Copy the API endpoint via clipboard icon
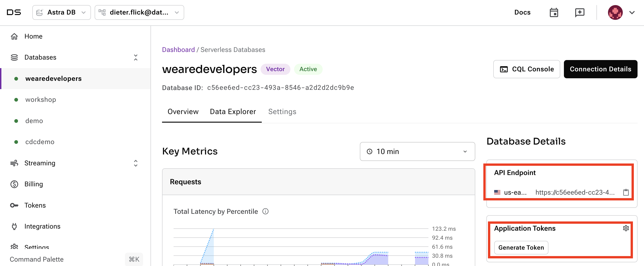The width and height of the screenshot is (644, 266). coord(626,192)
